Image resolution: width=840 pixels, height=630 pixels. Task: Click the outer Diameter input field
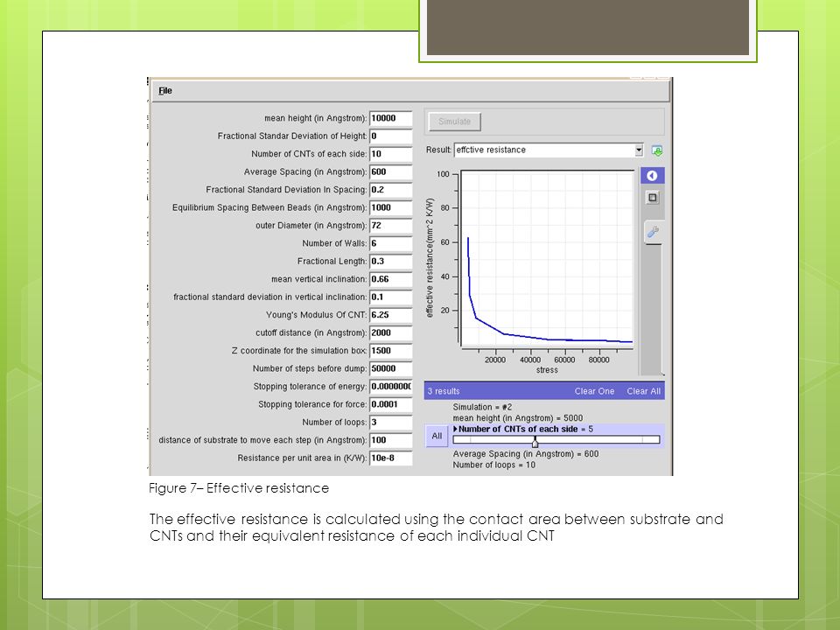click(390, 226)
